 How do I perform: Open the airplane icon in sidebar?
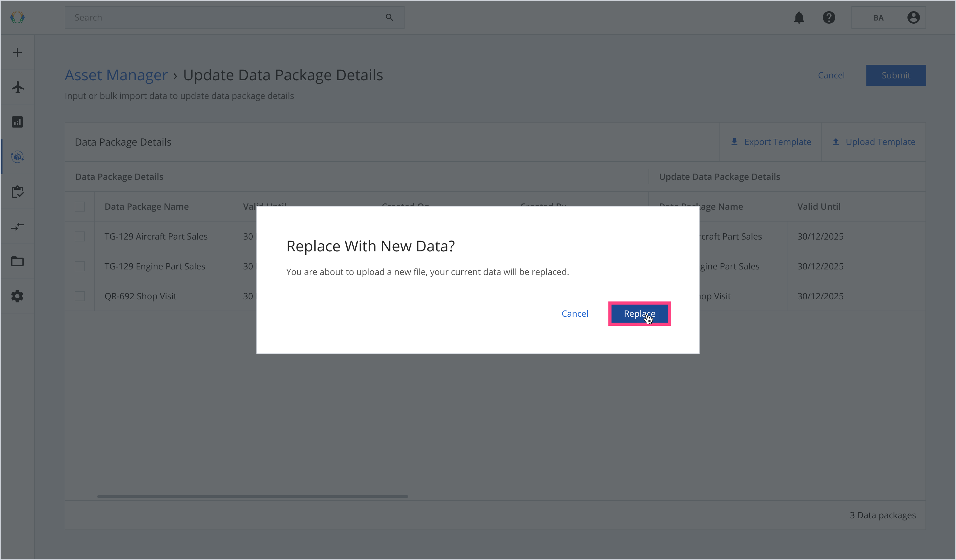pyautogui.click(x=17, y=87)
